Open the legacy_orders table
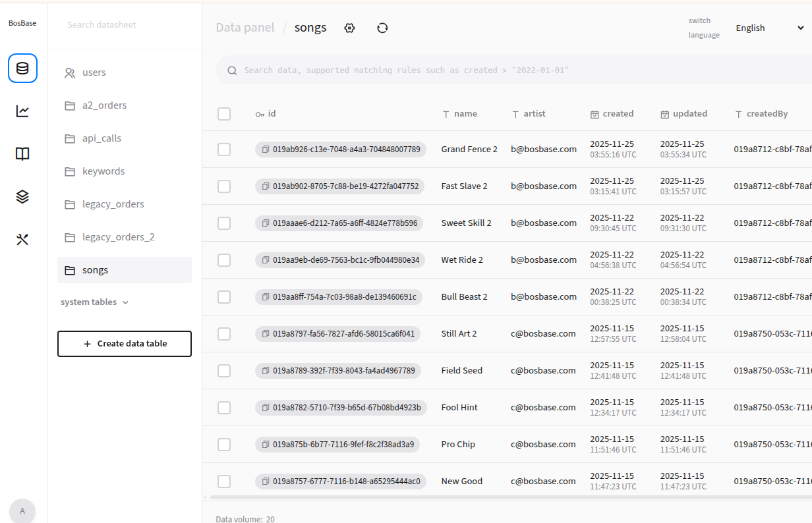 click(x=125, y=204)
